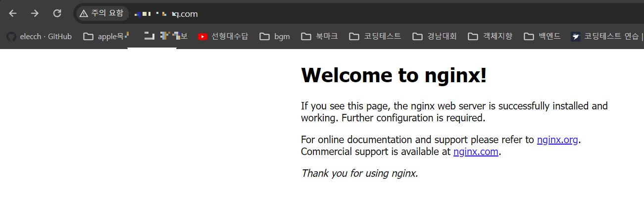The image size is (644, 206).
Task: Expand the bgm bookmark folder
Action: [x=275, y=36]
